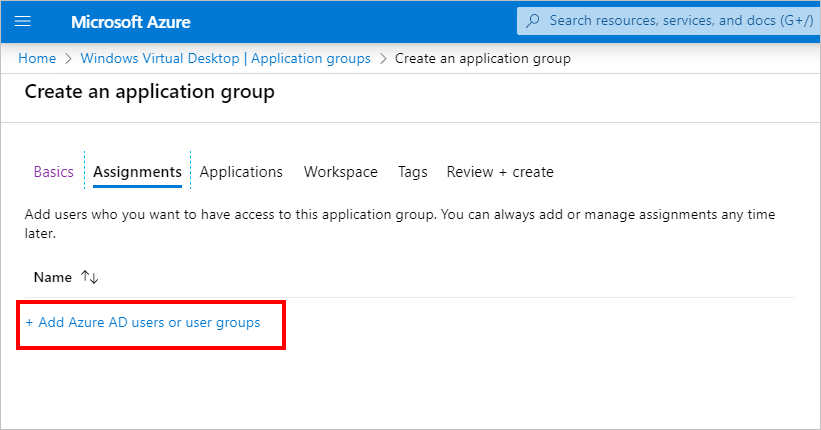Go to Review + create tab

tap(500, 172)
